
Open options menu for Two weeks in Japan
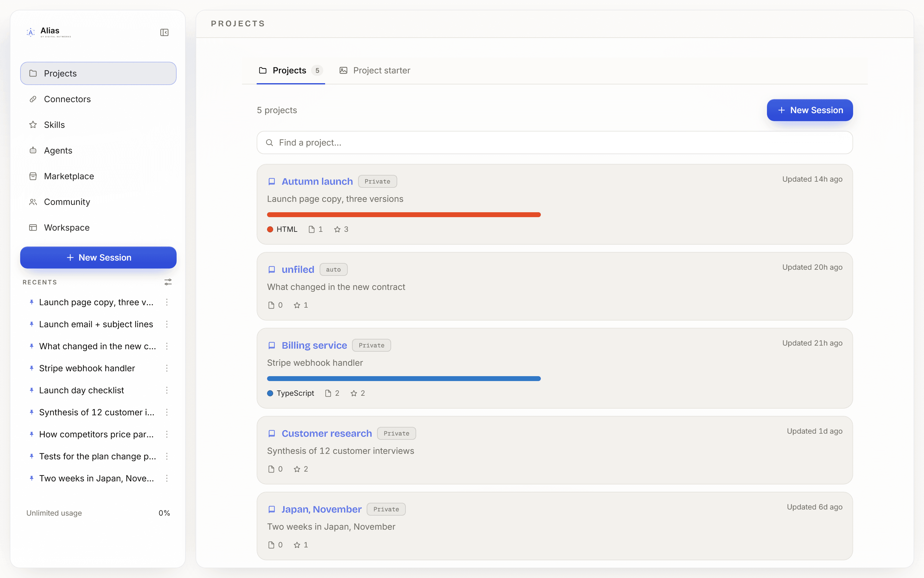[167, 478]
